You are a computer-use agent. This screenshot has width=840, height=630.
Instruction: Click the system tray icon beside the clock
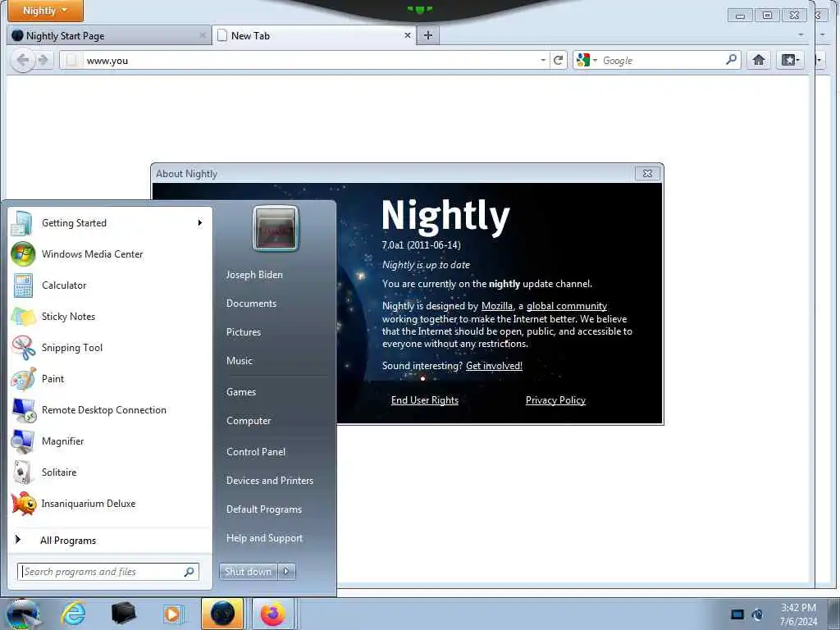[757, 614]
